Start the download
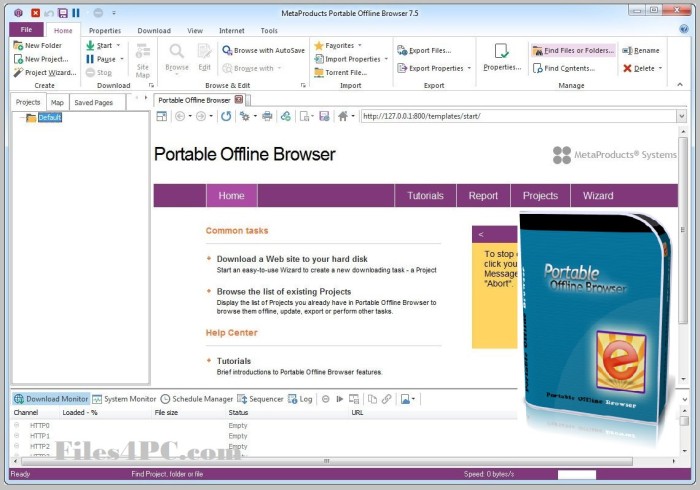 pos(99,46)
